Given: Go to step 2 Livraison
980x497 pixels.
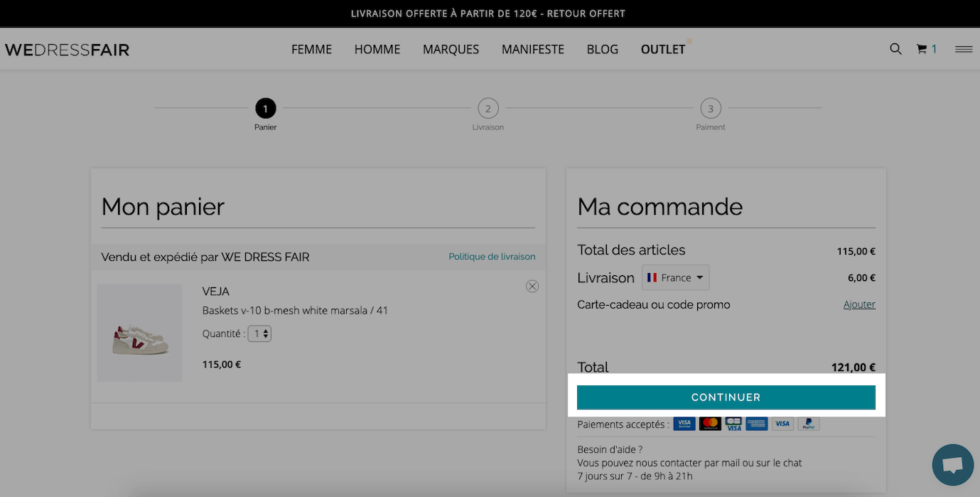Looking at the screenshot, I should pos(488,109).
